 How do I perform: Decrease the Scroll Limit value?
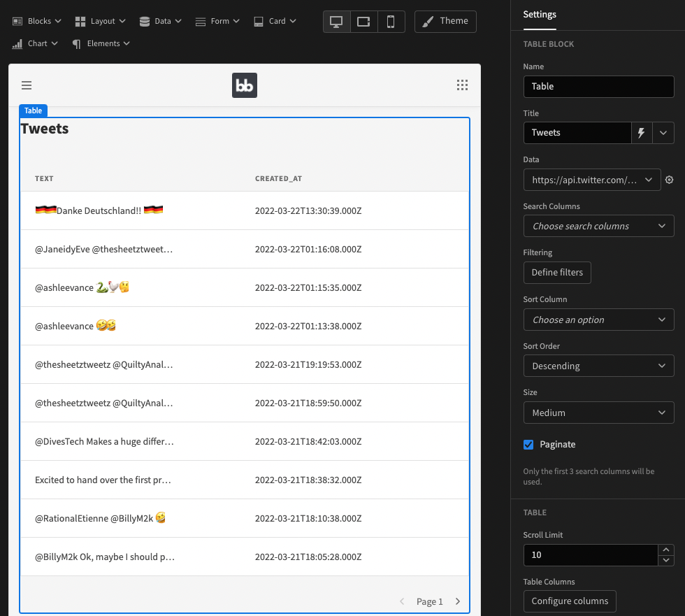[666, 561]
